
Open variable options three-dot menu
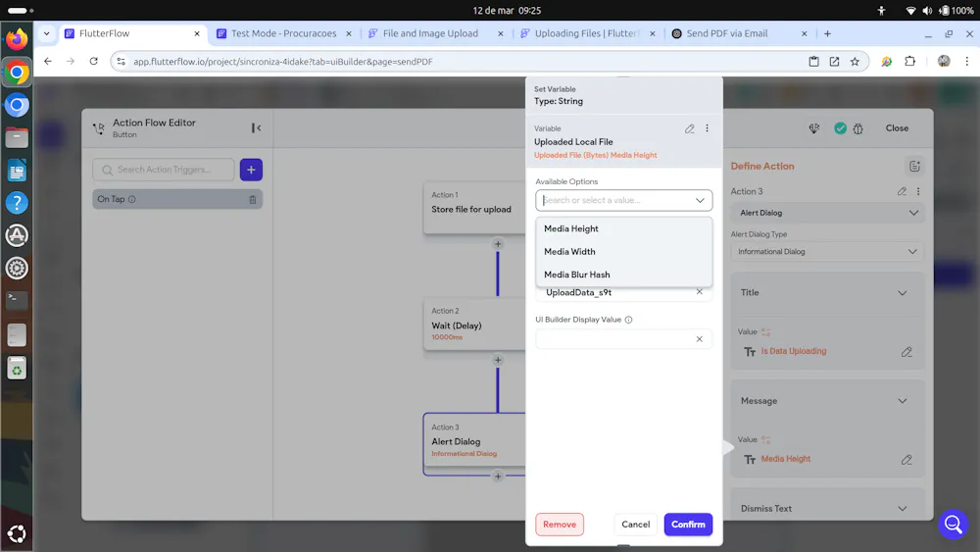(707, 128)
